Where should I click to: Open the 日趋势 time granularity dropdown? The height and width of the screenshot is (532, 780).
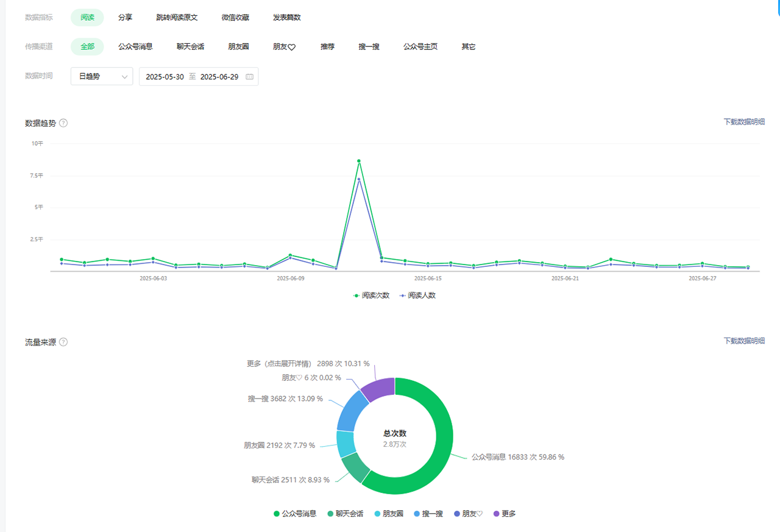pyautogui.click(x=102, y=77)
